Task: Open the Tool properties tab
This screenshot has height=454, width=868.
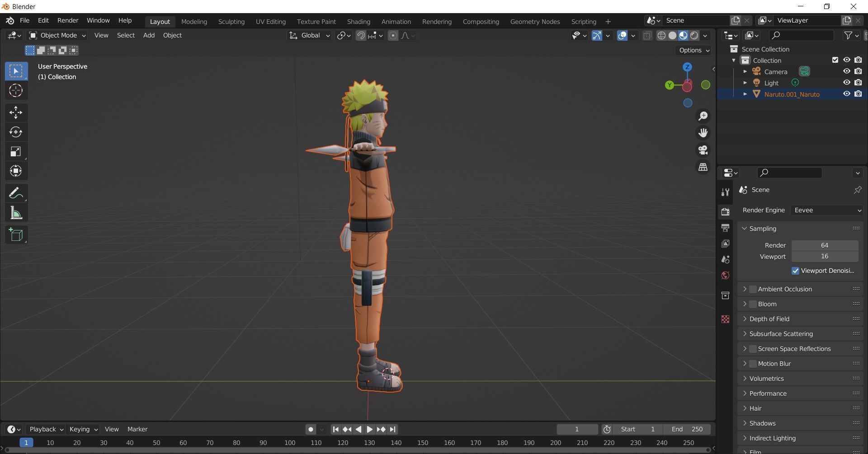Action: (725, 192)
